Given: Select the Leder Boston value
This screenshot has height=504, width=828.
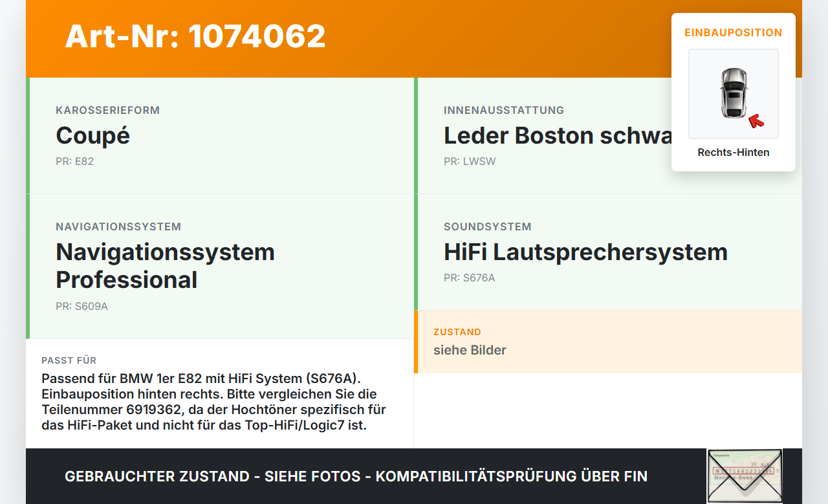Looking at the screenshot, I should [558, 136].
